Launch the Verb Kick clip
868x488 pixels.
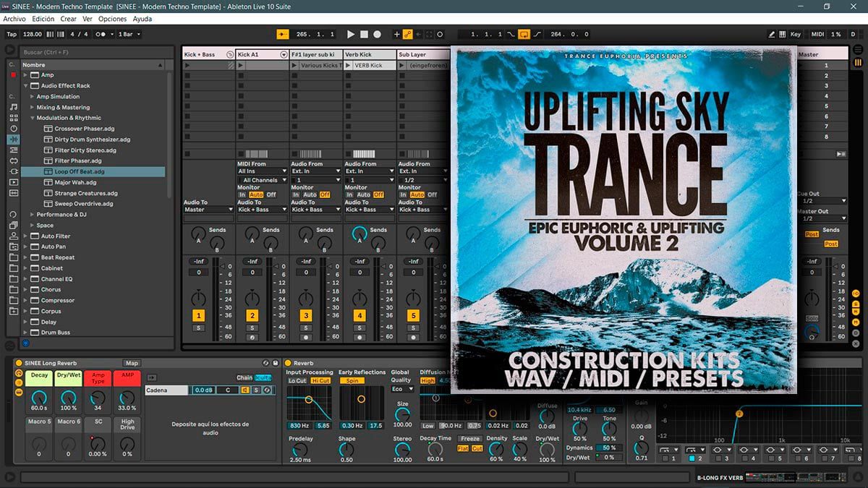pos(347,65)
